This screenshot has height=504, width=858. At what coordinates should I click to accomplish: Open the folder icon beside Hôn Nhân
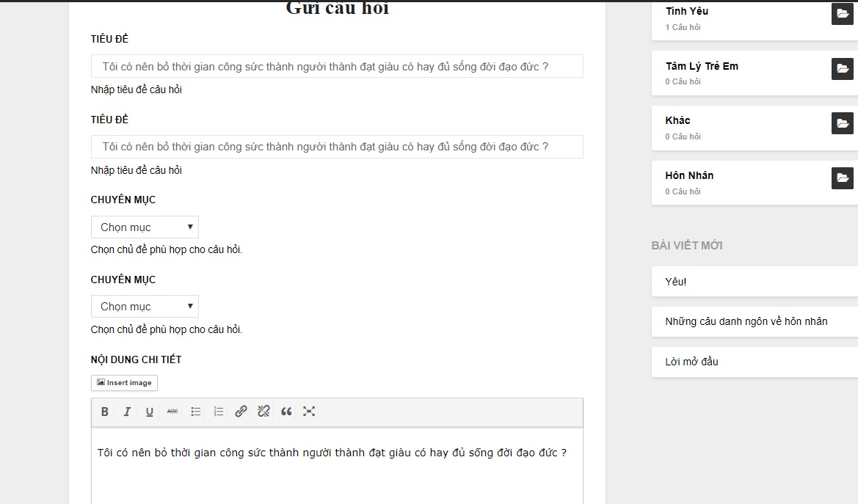pos(842,178)
